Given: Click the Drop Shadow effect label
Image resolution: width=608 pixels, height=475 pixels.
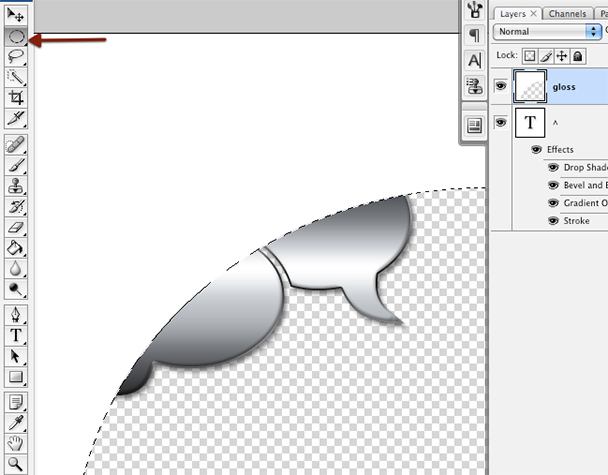Looking at the screenshot, I should click(586, 167).
